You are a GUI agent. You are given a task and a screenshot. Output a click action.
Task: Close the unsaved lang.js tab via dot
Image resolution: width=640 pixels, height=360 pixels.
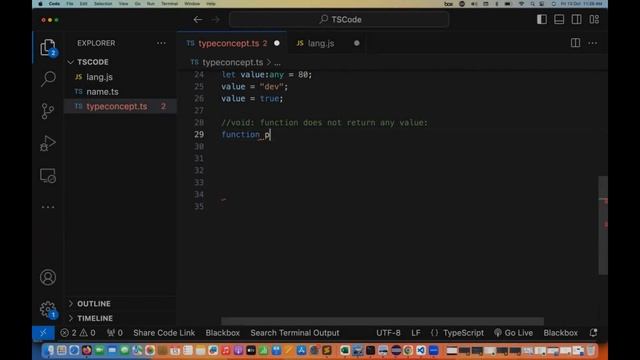(357, 43)
